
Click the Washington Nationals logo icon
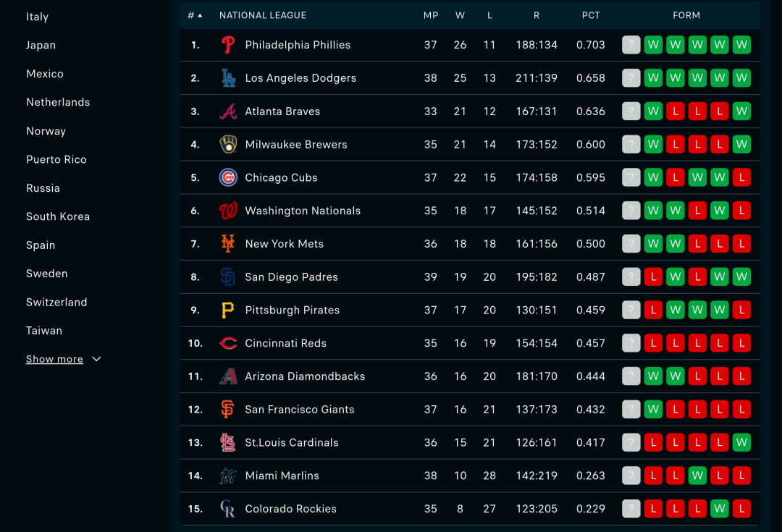(x=228, y=211)
